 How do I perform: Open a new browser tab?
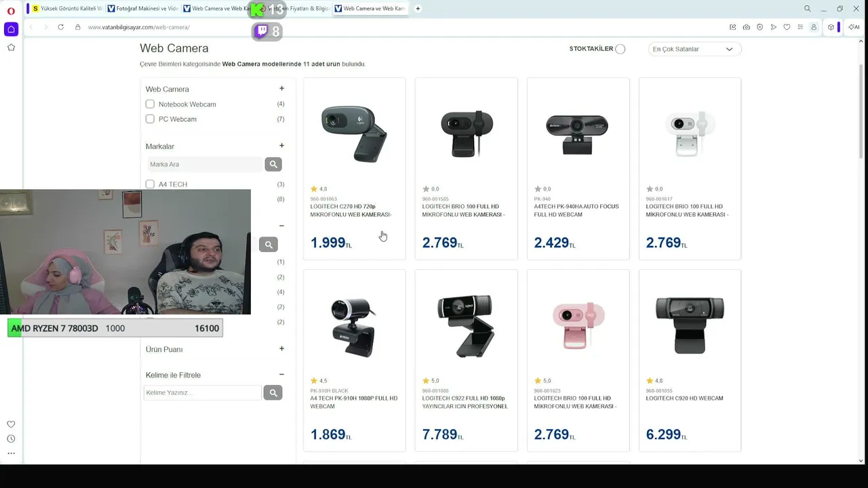(418, 9)
